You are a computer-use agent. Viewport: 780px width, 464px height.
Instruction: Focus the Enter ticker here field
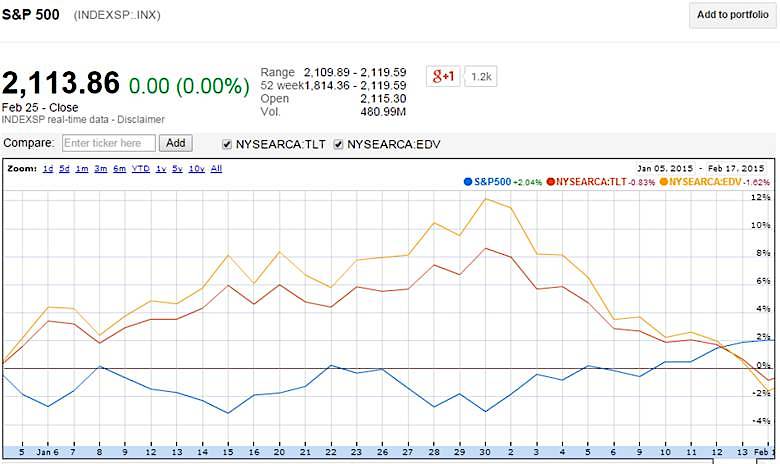109,143
